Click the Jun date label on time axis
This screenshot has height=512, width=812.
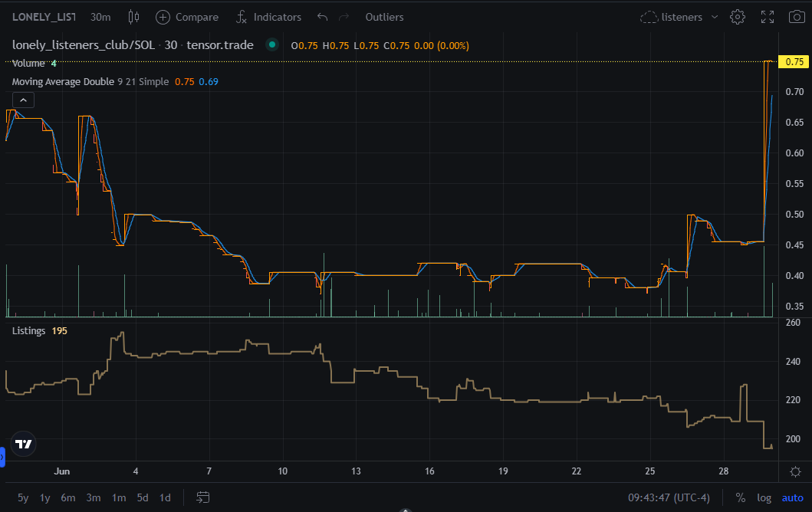[61, 471]
